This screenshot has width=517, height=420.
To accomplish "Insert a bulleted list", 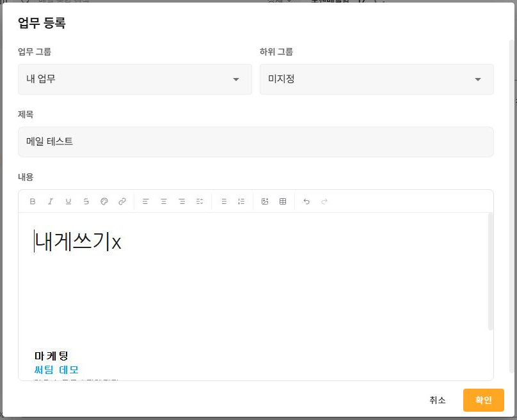I will click(224, 201).
